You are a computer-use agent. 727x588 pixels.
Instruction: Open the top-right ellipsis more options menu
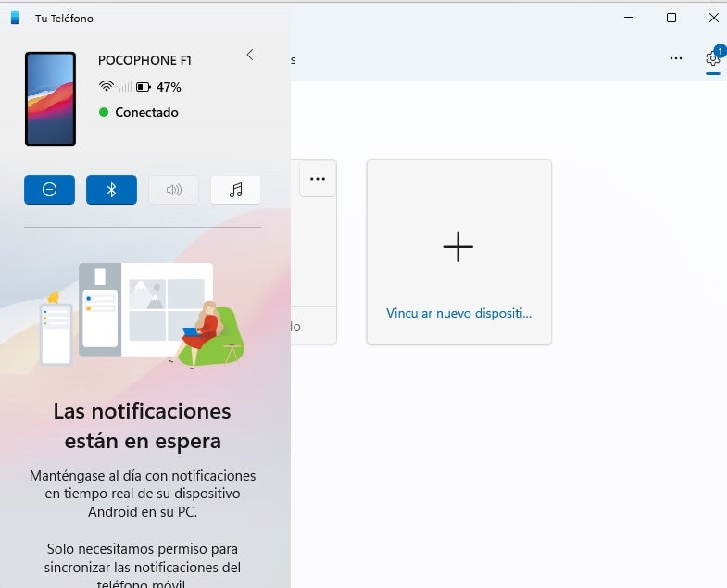tap(676, 58)
